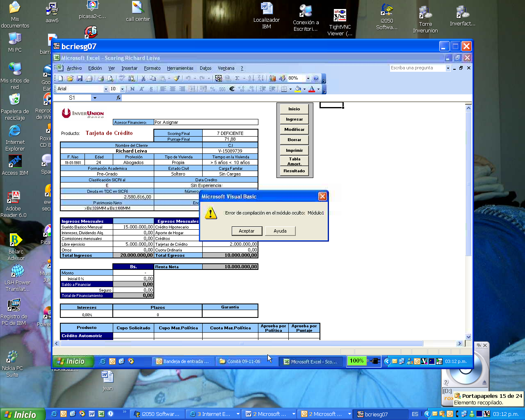
Task: Click the Ingresar button on the sheet
Action: point(294,119)
